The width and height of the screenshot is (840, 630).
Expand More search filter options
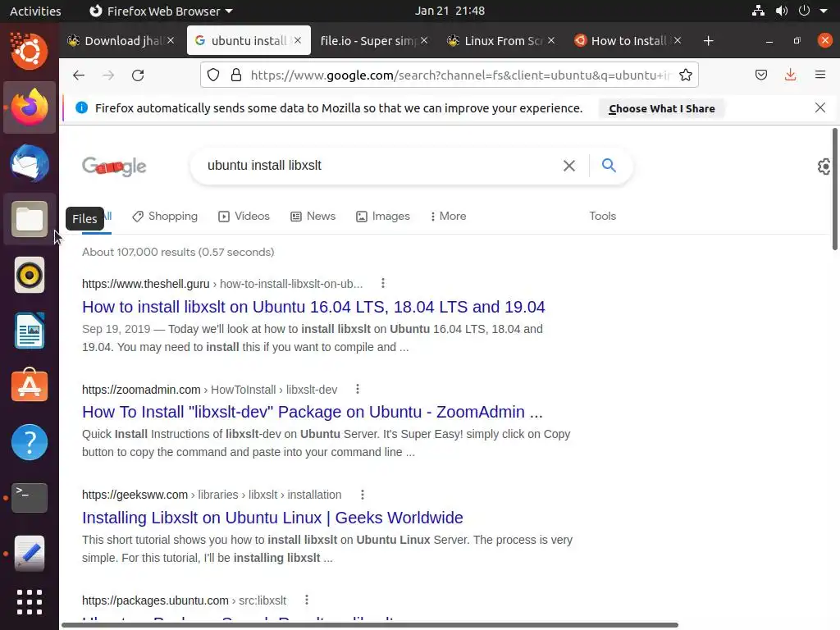click(x=448, y=216)
